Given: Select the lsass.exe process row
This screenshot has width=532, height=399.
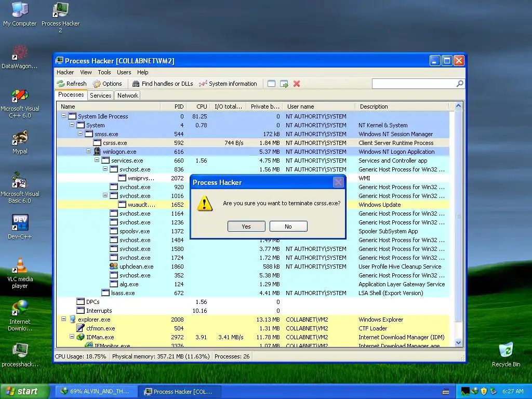Looking at the screenshot, I should coord(253,293).
